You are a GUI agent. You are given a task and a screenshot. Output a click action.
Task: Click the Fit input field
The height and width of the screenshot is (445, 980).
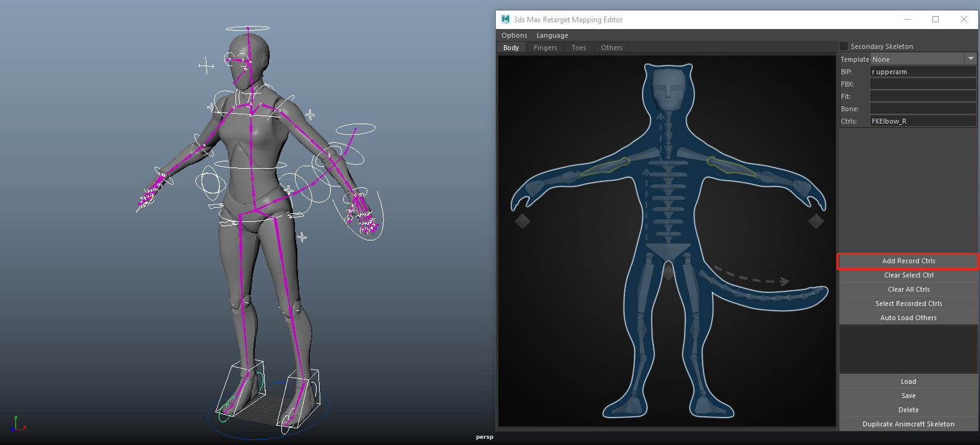(x=923, y=96)
